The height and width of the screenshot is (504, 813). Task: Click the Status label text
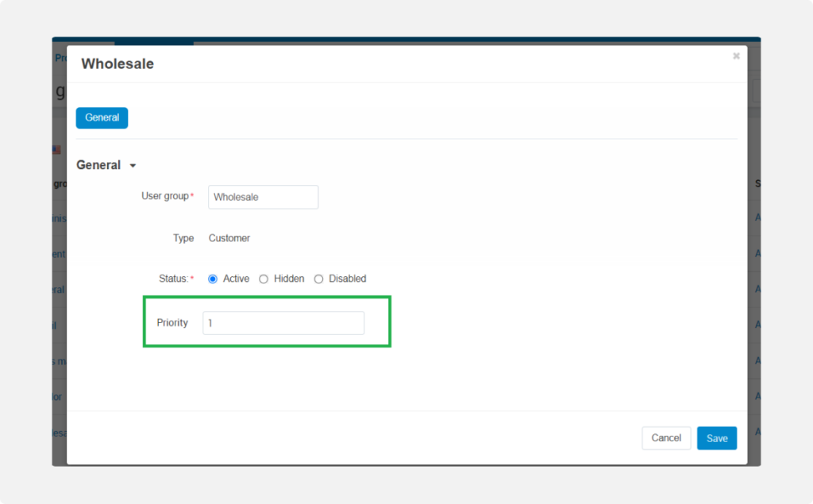point(173,279)
